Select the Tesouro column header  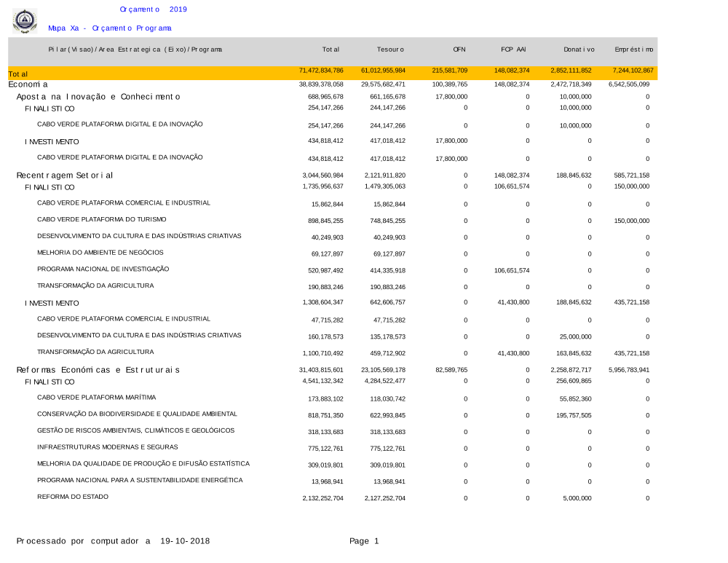(x=390, y=50)
